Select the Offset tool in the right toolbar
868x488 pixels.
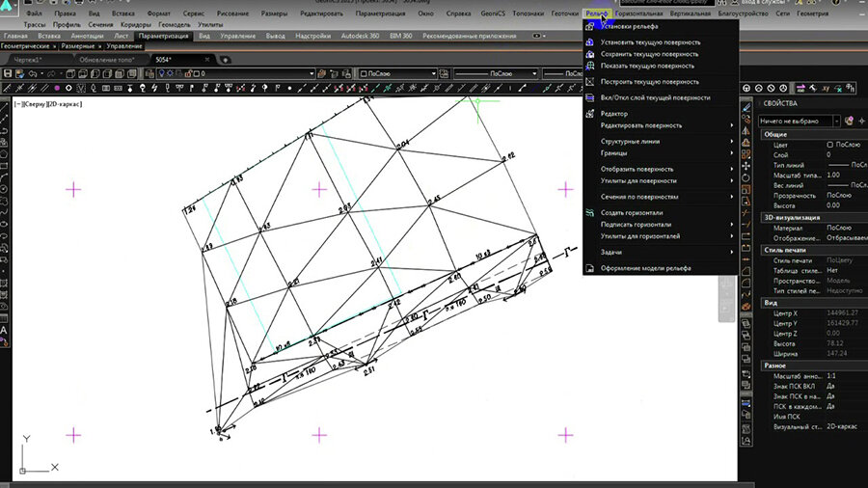(x=746, y=142)
